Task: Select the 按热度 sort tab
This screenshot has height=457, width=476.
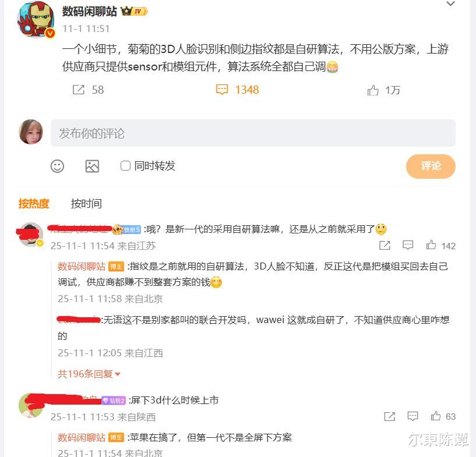Action: point(34,204)
